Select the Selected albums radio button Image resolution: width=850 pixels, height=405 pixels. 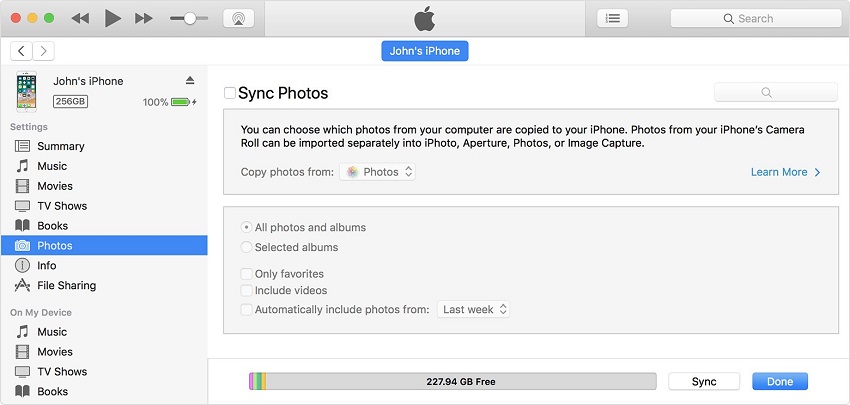point(246,247)
